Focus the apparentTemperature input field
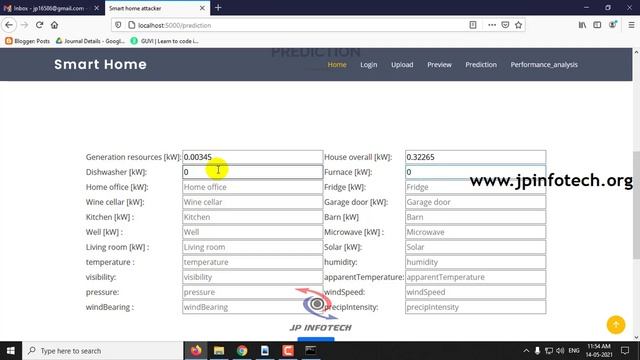The image size is (640, 360). (x=475, y=277)
